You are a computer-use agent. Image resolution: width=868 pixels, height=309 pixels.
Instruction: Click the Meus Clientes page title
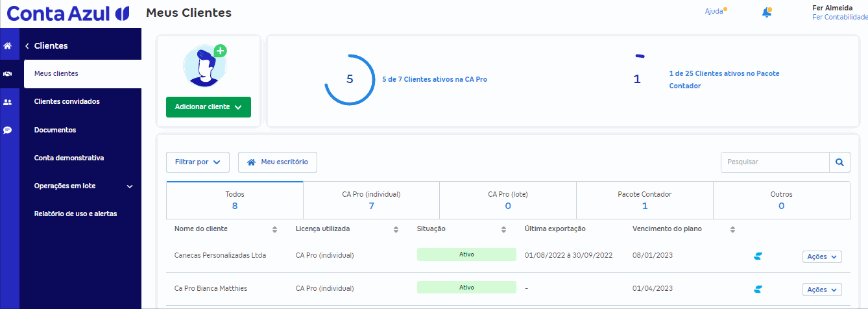coord(189,13)
